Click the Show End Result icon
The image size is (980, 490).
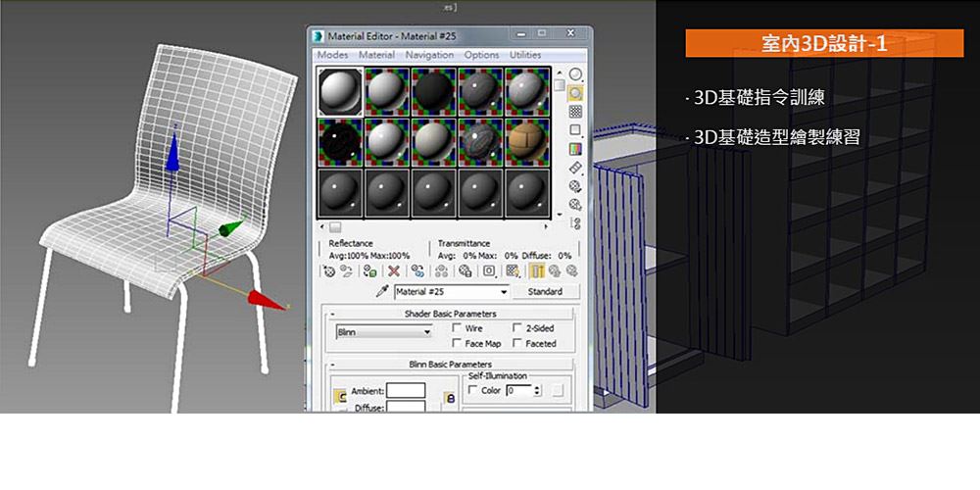538,270
